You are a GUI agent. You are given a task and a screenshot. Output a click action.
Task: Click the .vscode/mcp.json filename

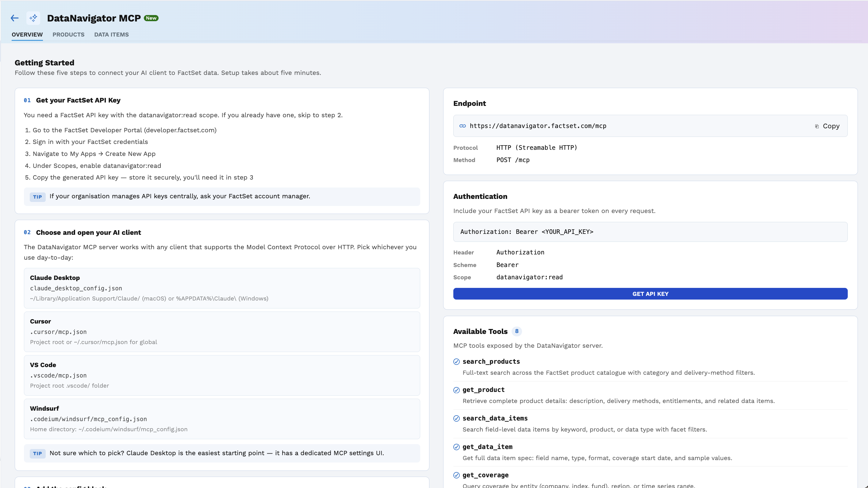58,375
